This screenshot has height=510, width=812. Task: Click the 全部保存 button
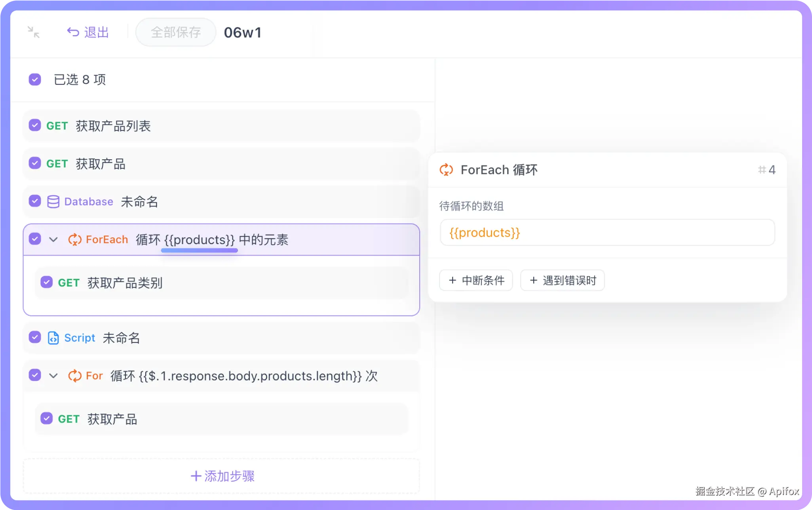coord(176,32)
